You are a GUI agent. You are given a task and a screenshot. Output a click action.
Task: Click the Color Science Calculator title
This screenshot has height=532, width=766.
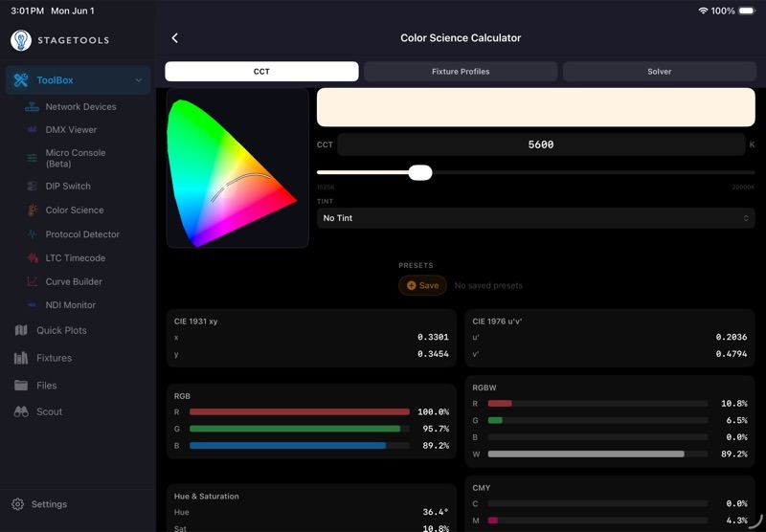coord(461,38)
